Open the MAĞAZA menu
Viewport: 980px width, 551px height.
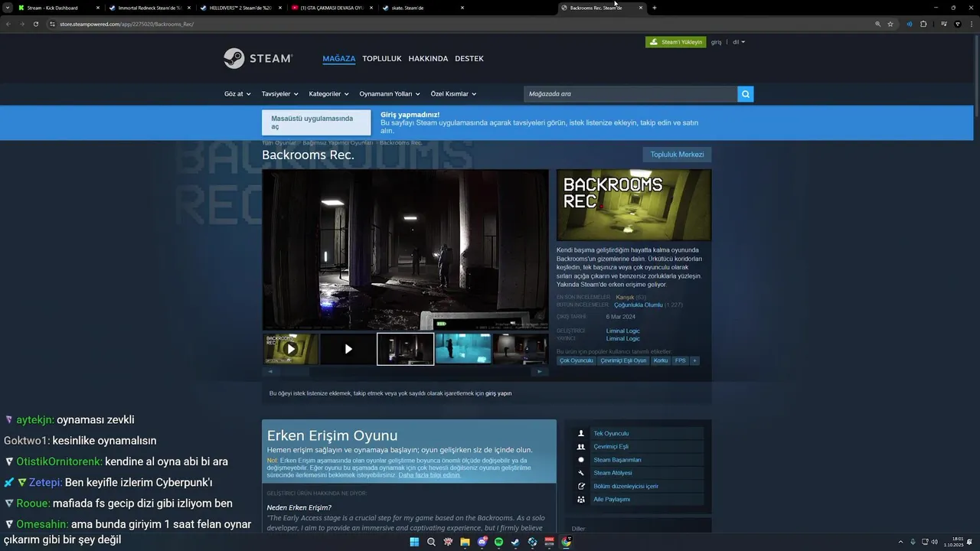coord(338,59)
